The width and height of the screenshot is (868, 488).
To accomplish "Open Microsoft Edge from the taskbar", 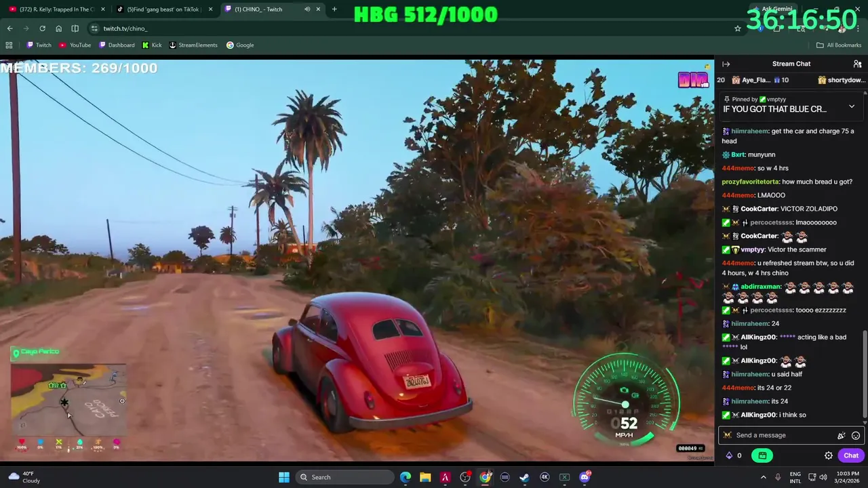I will 406,477.
